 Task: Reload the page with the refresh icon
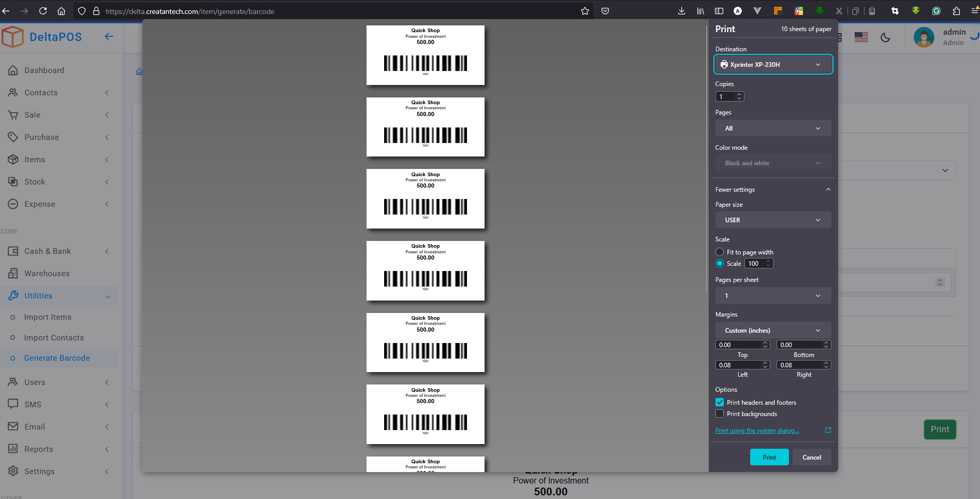point(43,11)
